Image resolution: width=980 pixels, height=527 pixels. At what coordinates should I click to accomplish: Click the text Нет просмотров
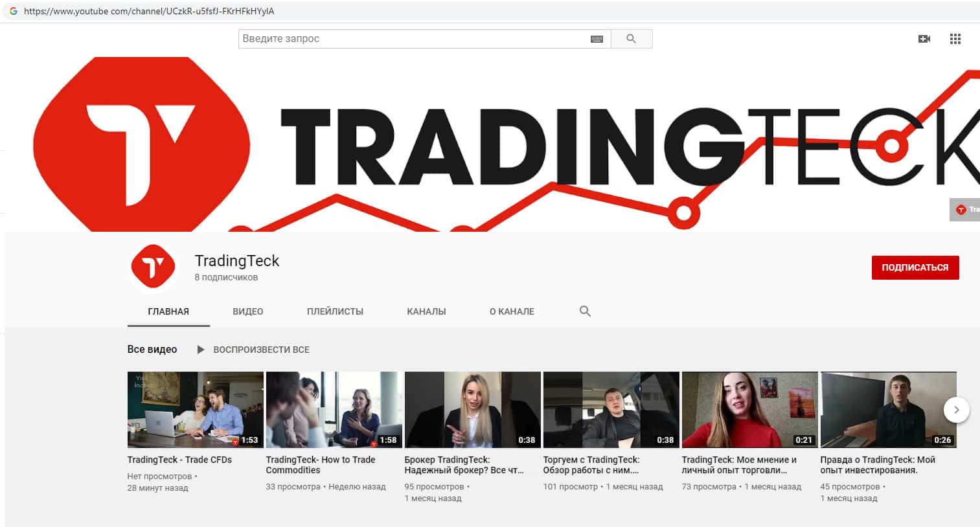click(x=159, y=477)
